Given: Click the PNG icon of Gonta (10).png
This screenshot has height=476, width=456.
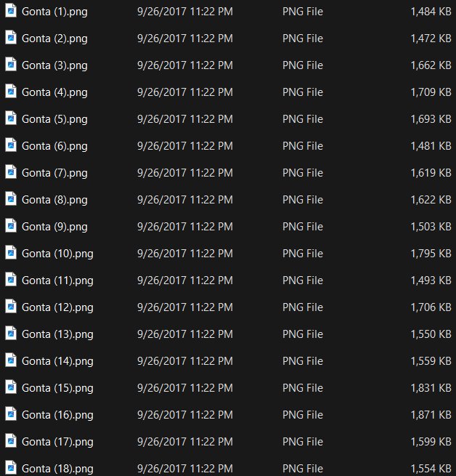Looking at the screenshot, I should (11, 253).
